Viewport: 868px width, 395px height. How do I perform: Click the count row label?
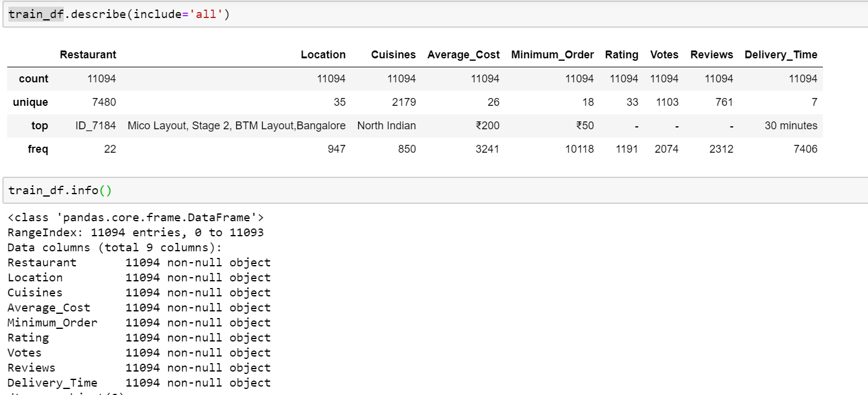(x=34, y=78)
